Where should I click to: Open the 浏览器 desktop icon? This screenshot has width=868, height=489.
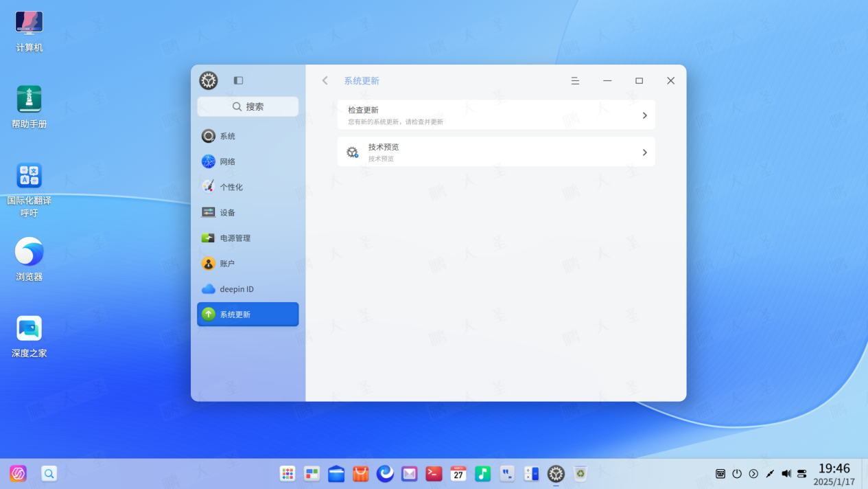[x=30, y=260]
